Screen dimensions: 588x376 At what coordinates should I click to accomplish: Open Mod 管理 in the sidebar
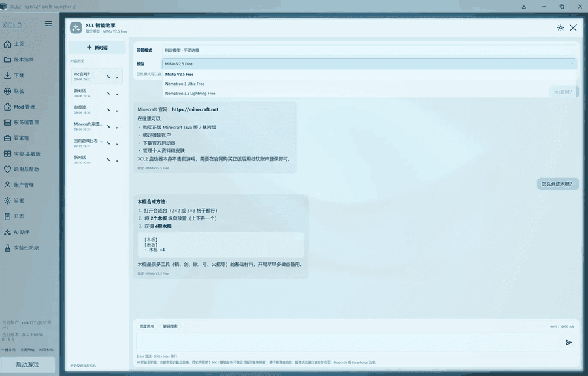(x=20, y=107)
